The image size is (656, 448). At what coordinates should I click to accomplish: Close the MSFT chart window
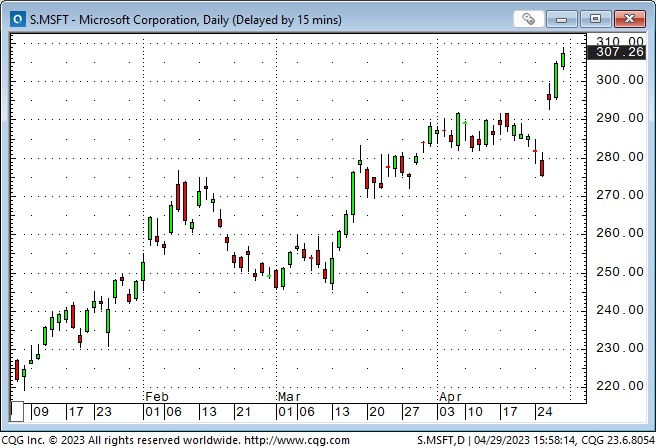(x=629, y=19)
